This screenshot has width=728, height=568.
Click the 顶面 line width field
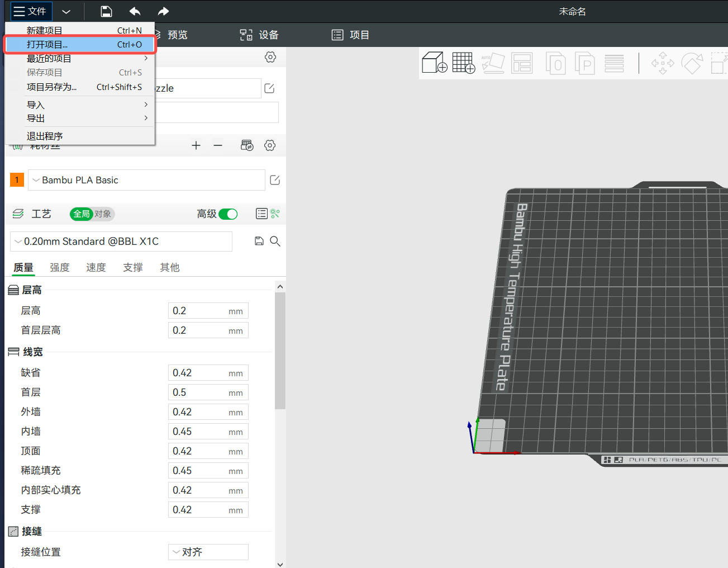click(208, 451)
